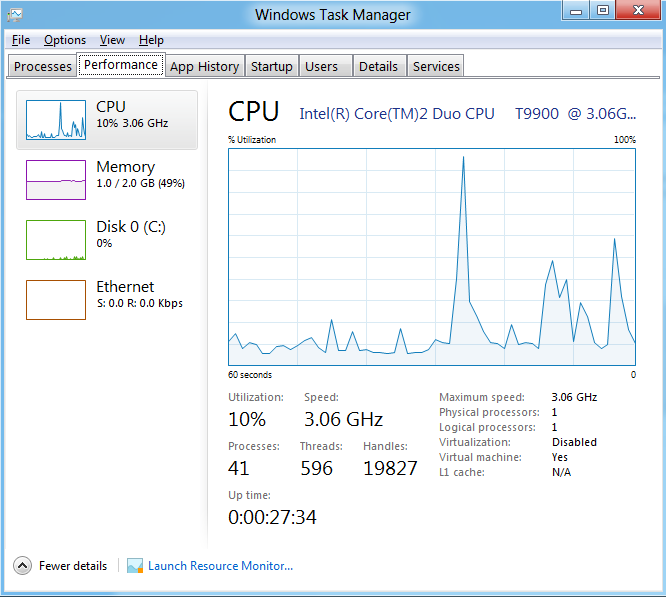Image resolution: width=666 pixels, height=597 pixels.
Task: Click L1 cache value "N/A"
Action: coord(561,472)
